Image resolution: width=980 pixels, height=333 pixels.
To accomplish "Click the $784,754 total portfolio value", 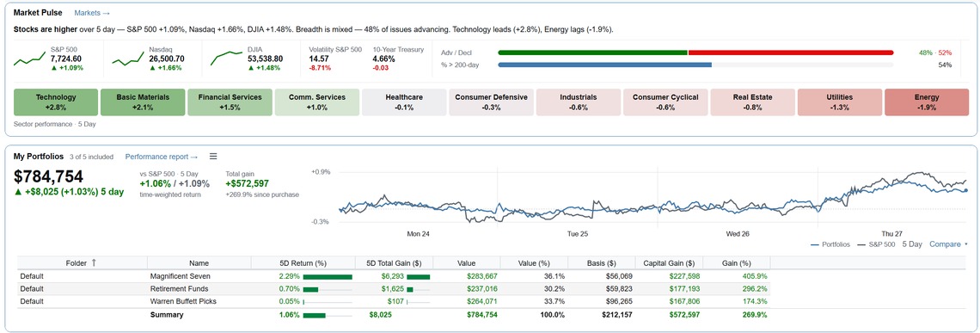I will coord(49,177).
